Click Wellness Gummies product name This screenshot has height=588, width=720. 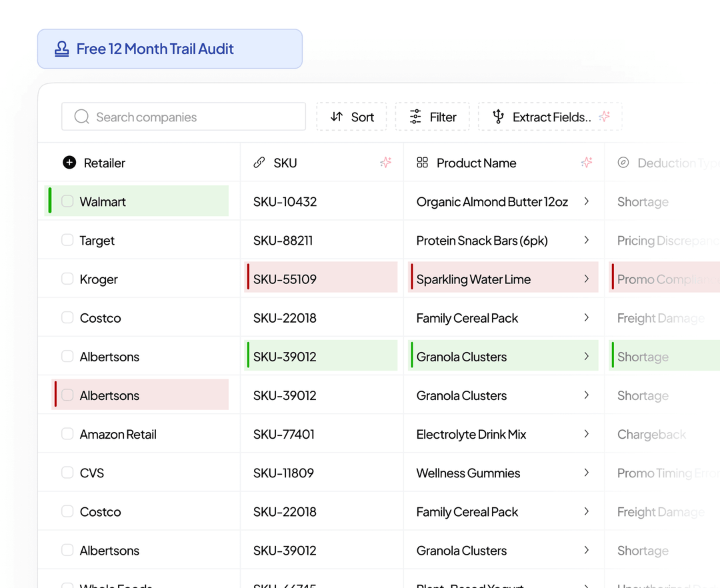[x=469, y=473]
